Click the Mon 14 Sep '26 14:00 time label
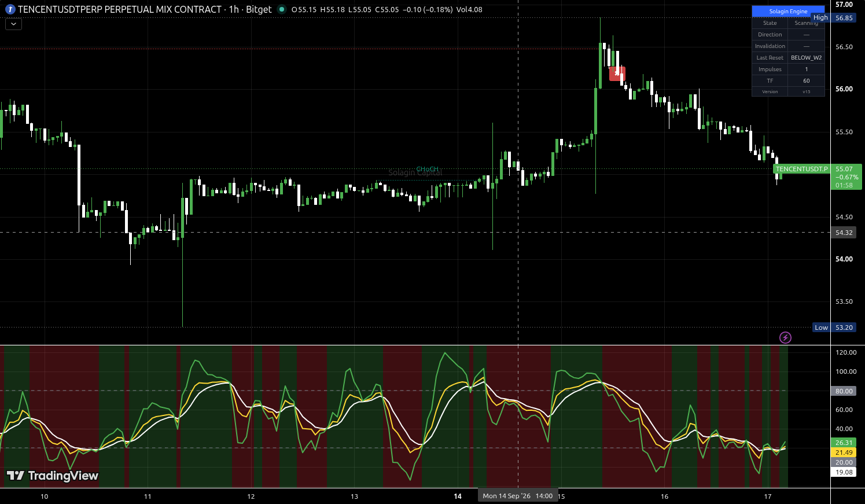Viewport: 865px width, 504px height. 518,496
